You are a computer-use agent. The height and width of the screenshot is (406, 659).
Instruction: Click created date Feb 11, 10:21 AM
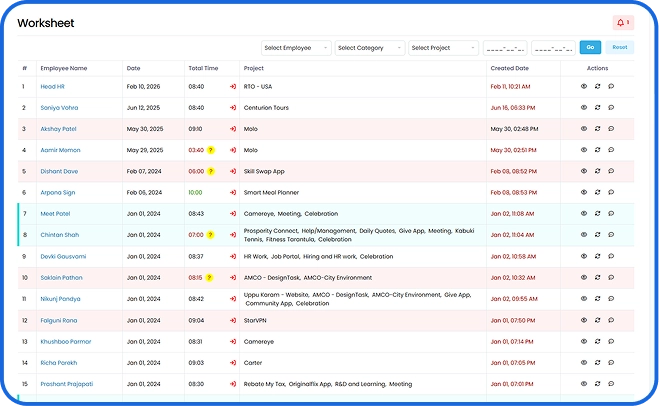point(511,87)
